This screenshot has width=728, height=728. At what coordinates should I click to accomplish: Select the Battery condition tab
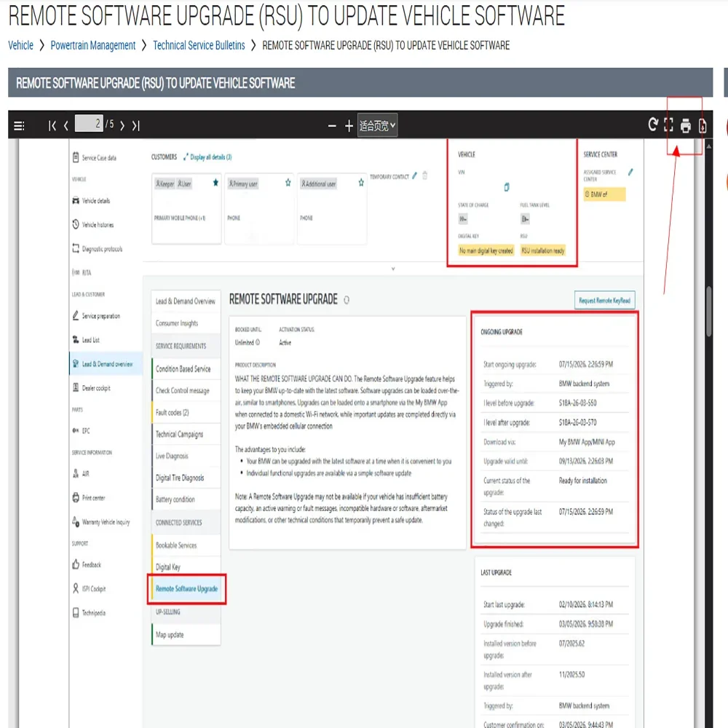pyautogui.click(x=186, y=499)
